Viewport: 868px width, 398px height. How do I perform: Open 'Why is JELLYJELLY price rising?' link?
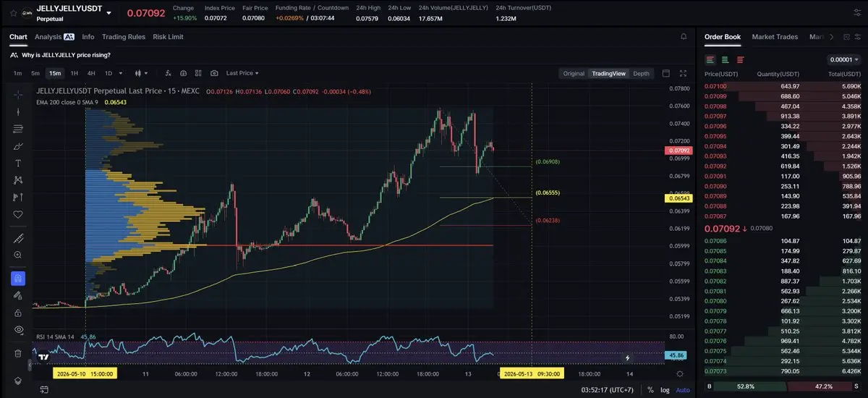66,55
